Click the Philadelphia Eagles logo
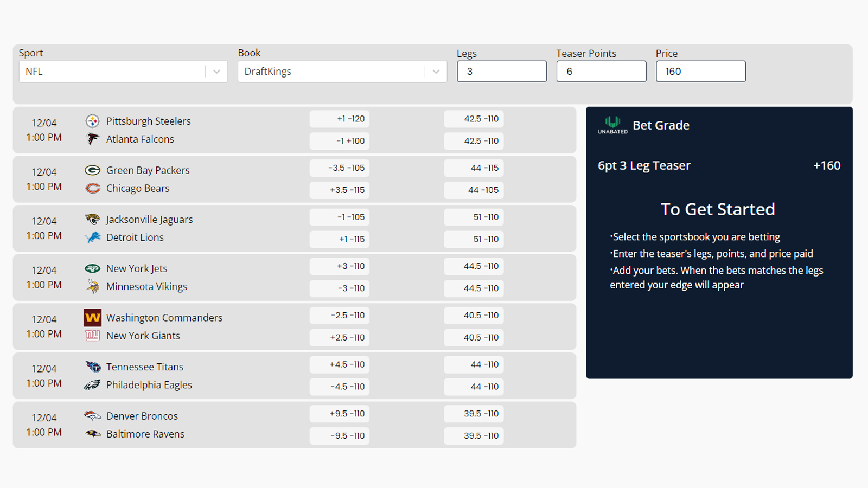 pyautogui.click(x=93, y=385)
